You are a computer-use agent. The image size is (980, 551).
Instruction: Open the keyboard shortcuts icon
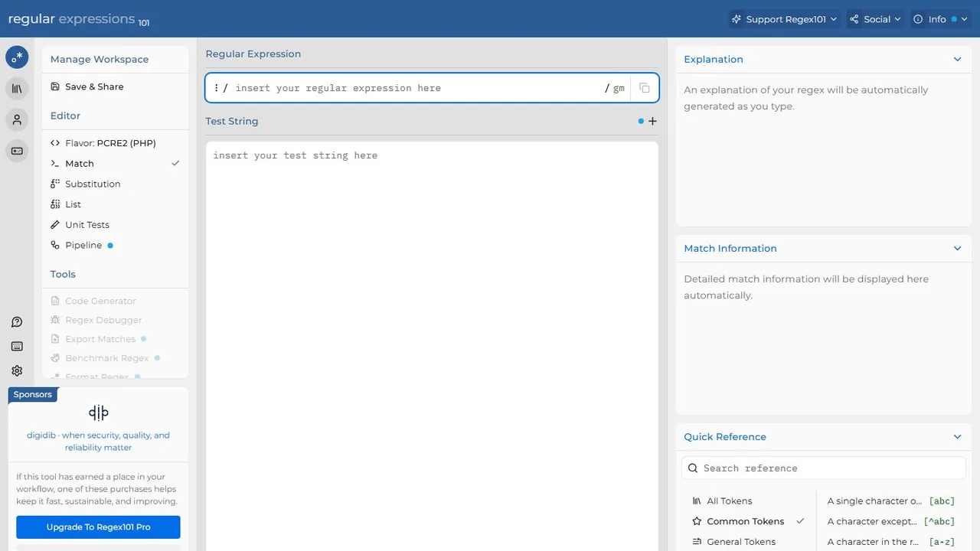click(x=17, y=347)
